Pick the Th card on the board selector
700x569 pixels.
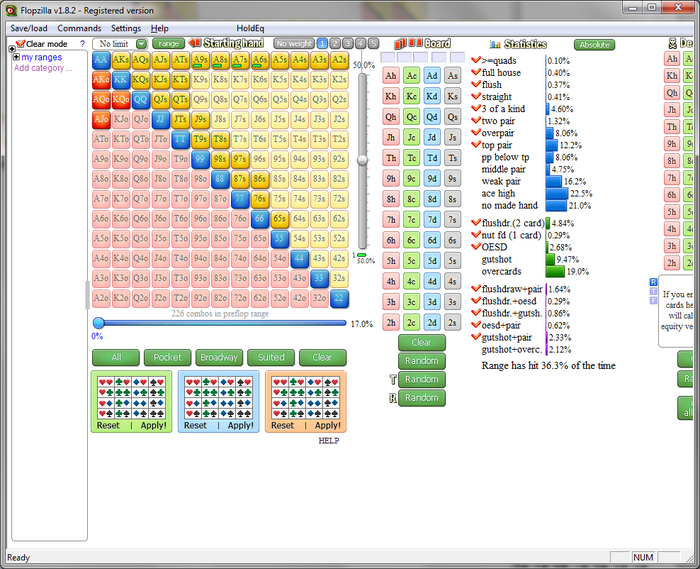pyautogui.click(x=391, y=158)
